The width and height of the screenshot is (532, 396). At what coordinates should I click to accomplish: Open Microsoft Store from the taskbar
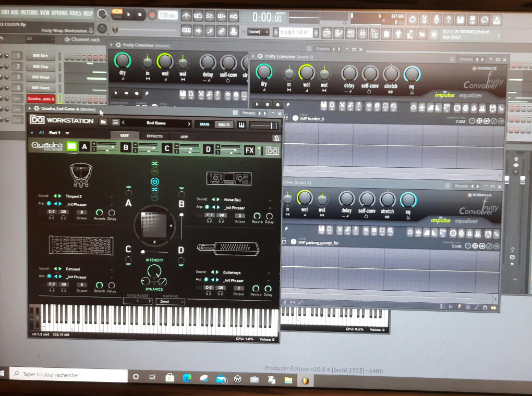pos(170,377)
